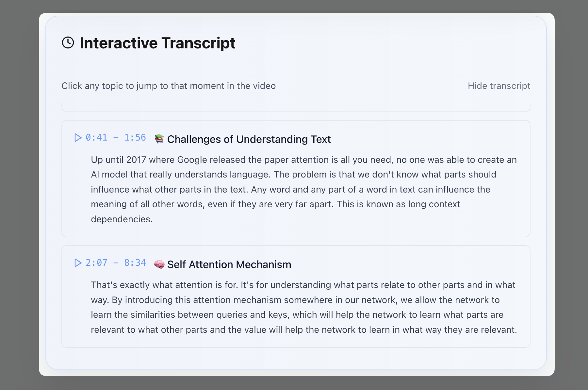
Task: Click the dash between 2:07 and 8:34
Action: pyautogui.click(x=116, y=263)
